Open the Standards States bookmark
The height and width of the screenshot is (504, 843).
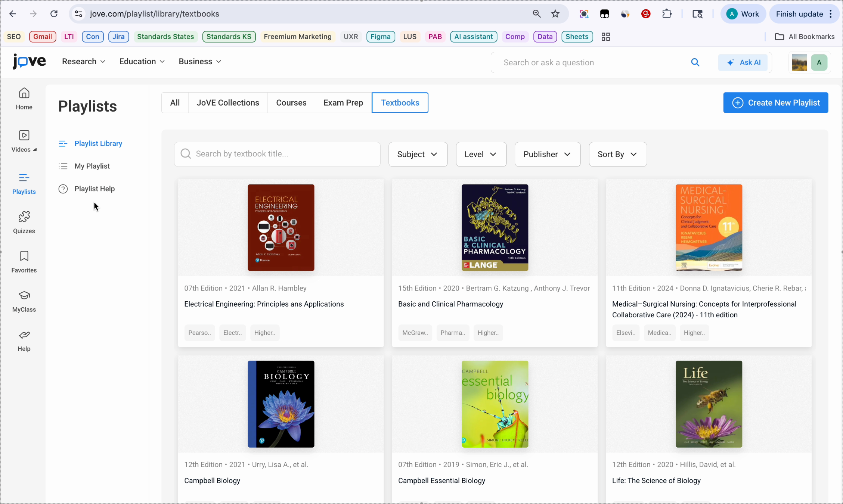click(x=165, y=37)
